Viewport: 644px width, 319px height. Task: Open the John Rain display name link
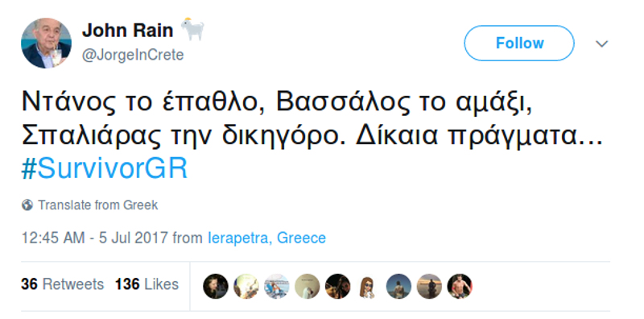coord(127,31)
